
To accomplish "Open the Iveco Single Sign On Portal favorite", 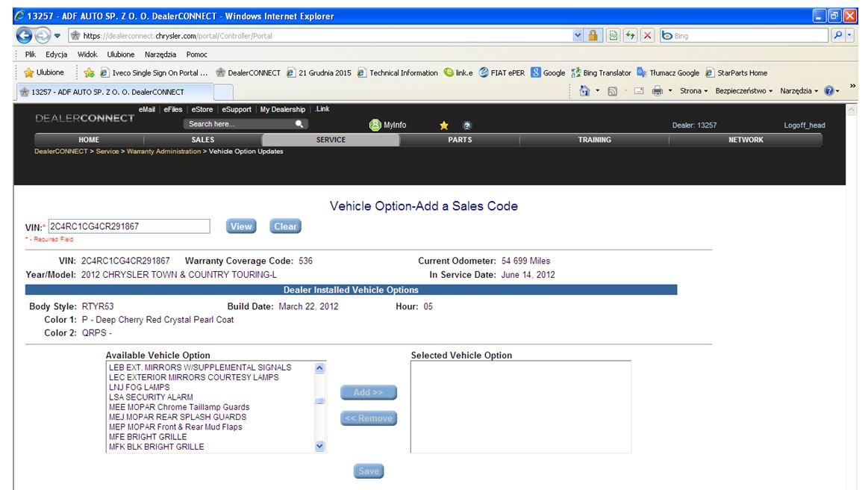I will pos(154,72).
